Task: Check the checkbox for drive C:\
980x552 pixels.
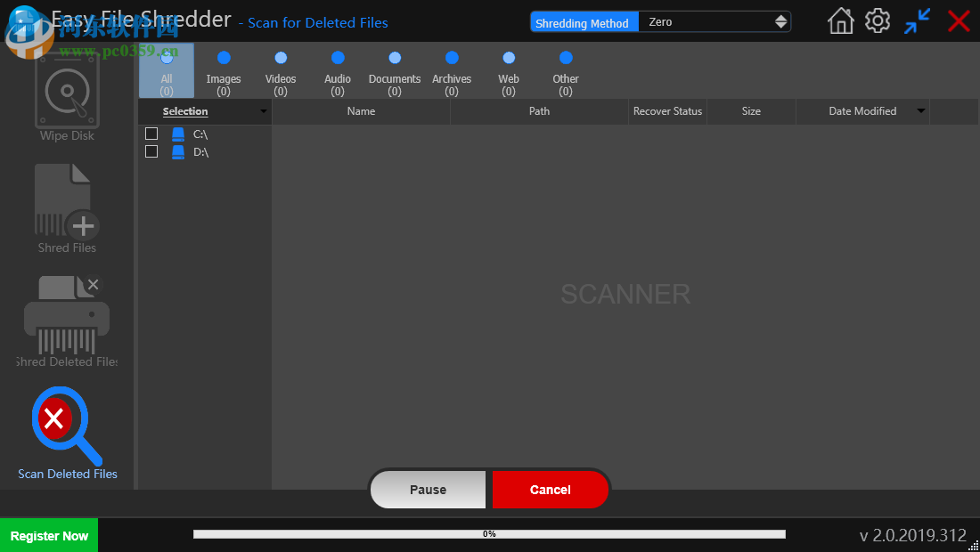Action: coord(151,134)
